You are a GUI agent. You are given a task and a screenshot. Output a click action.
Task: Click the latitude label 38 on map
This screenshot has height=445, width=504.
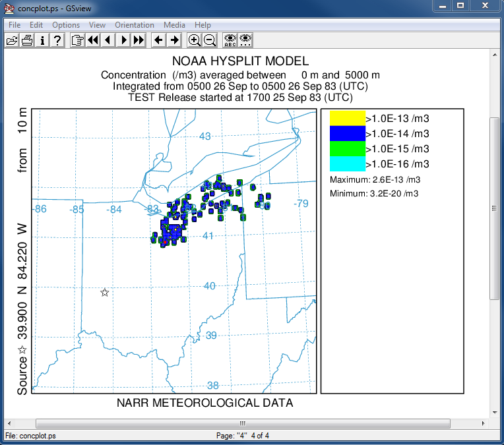(x=213, y=385)
